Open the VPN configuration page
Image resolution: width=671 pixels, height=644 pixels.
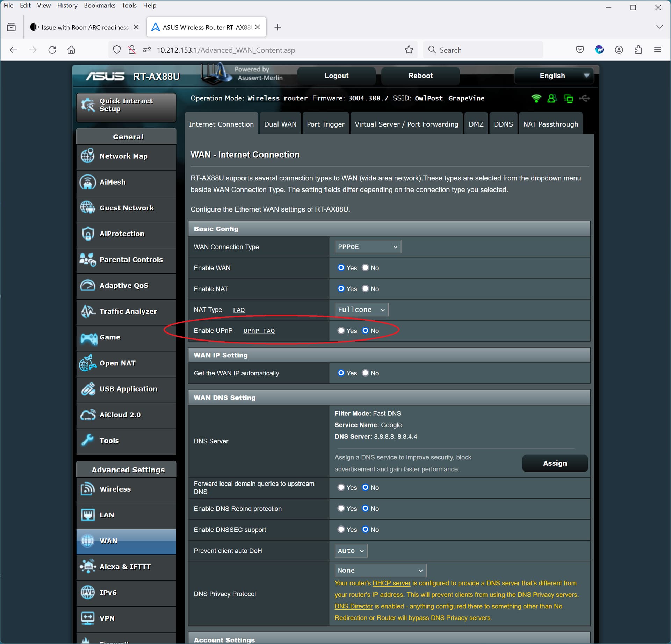pyautogui.click(x=106, y=618)
